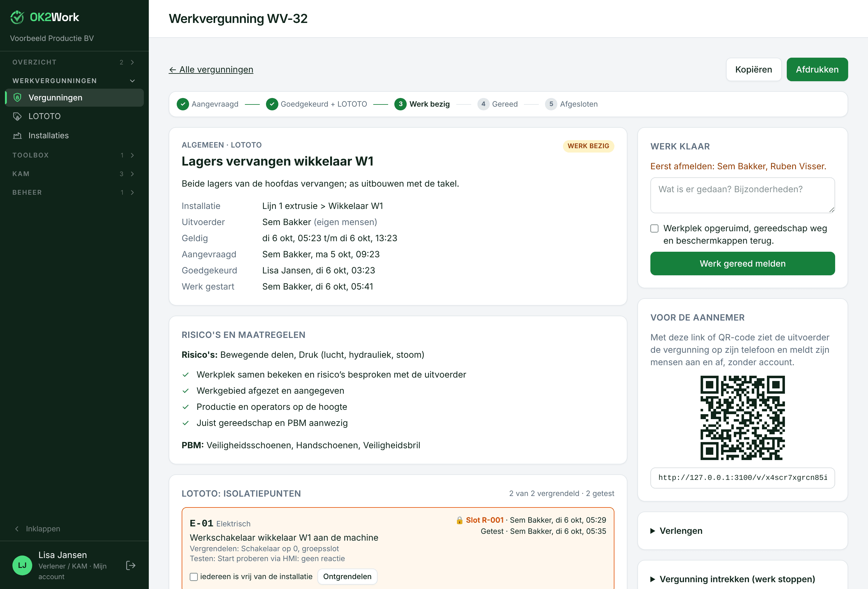Image resolution: width=868 pixels, height=589 pixels.
Task: Click the 'Wat is er gedaan?' text area
Action: (x=742, y=195)
